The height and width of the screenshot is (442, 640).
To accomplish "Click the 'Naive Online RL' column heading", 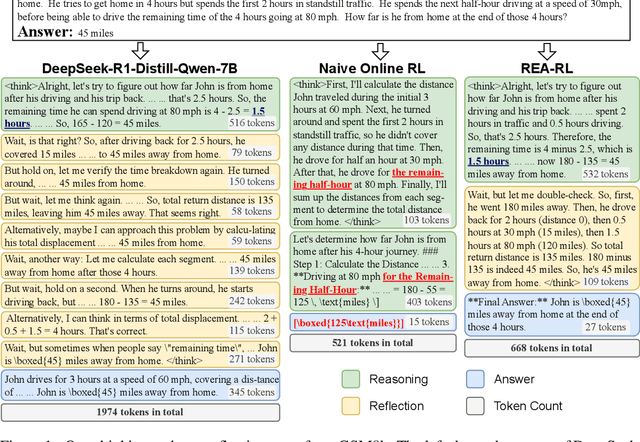I will coord(372,68).
